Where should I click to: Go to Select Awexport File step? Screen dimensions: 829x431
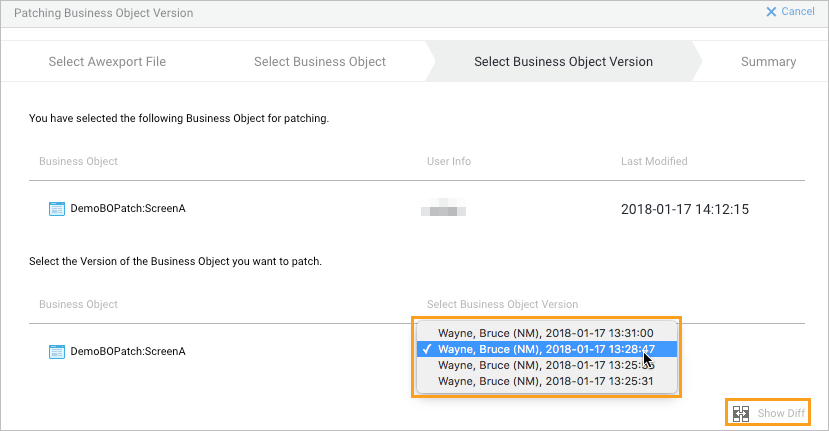(107, 61)
